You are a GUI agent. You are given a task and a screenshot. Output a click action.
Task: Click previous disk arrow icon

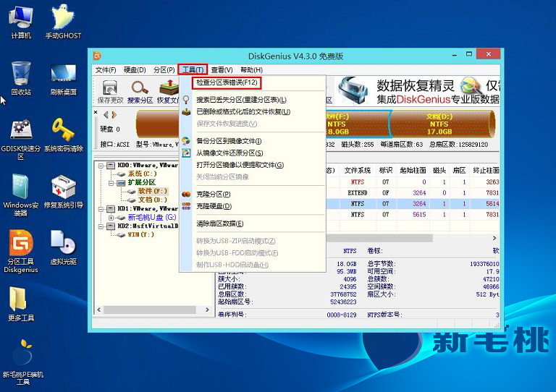pos(106,115)
